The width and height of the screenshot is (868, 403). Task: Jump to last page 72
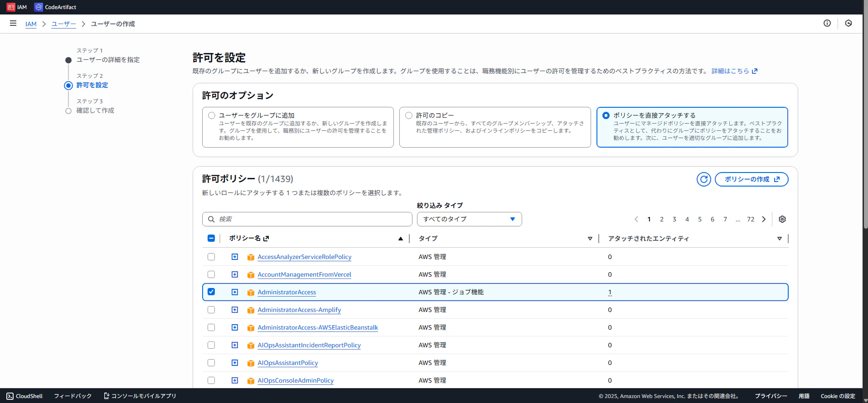point(751,219)
